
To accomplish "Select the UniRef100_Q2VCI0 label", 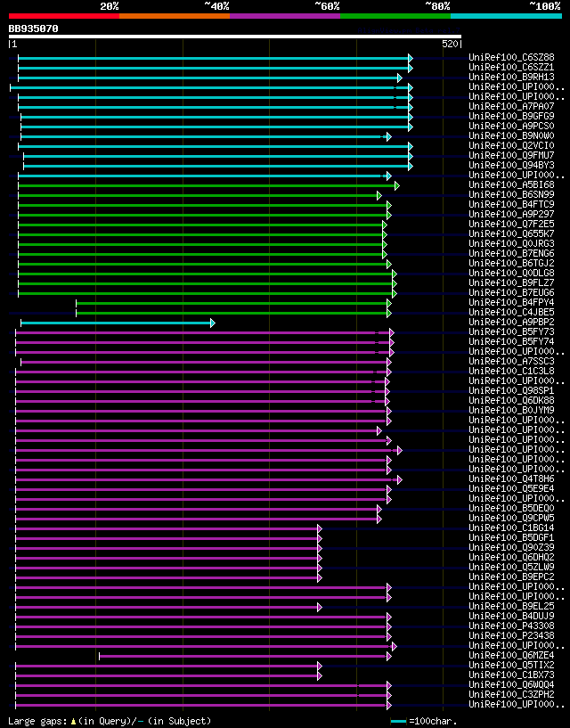I will point(511,145).
